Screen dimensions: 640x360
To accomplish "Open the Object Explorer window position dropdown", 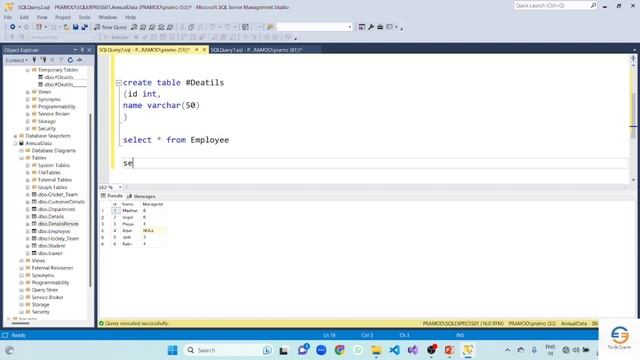I will tap(75, 50).
